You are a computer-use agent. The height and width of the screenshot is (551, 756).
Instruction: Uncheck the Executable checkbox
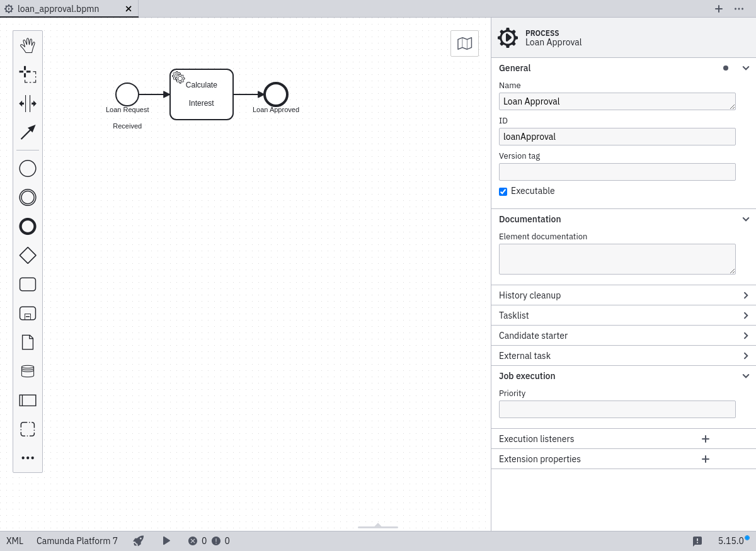pyautogui.click(x=503, y=191)
